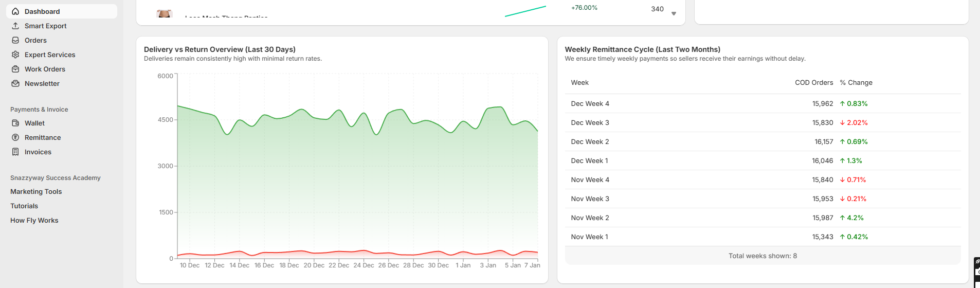This screenshot has width=980, height=288.
Task: Select the Dec Week 2 row label
Action: pyautogui.click(x=590, y=141)
